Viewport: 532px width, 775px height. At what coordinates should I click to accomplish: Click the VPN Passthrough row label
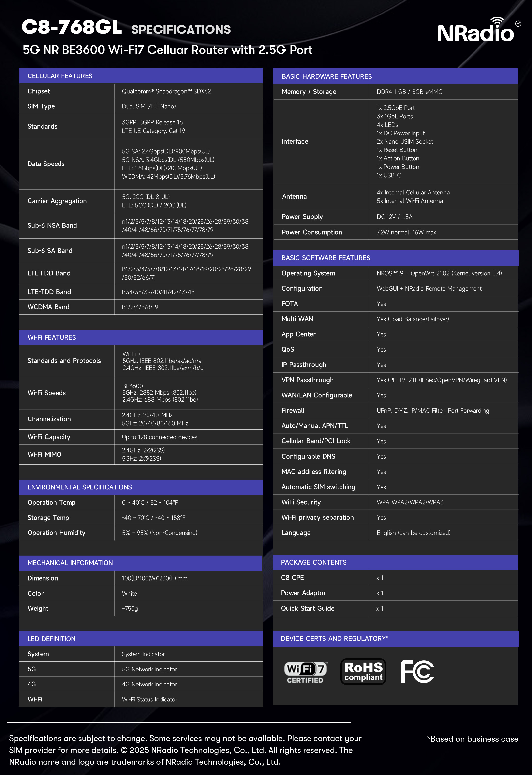(307, 380)
